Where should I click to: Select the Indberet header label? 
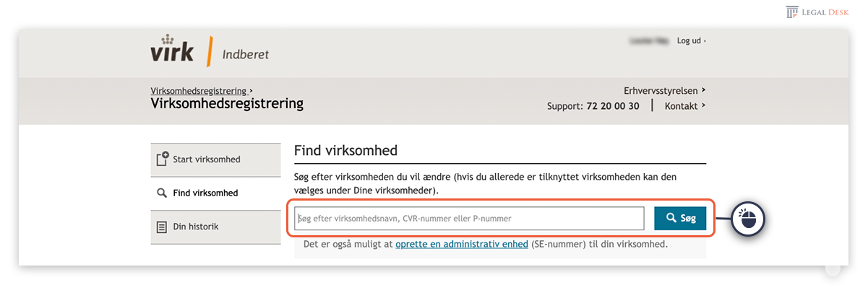246,55
